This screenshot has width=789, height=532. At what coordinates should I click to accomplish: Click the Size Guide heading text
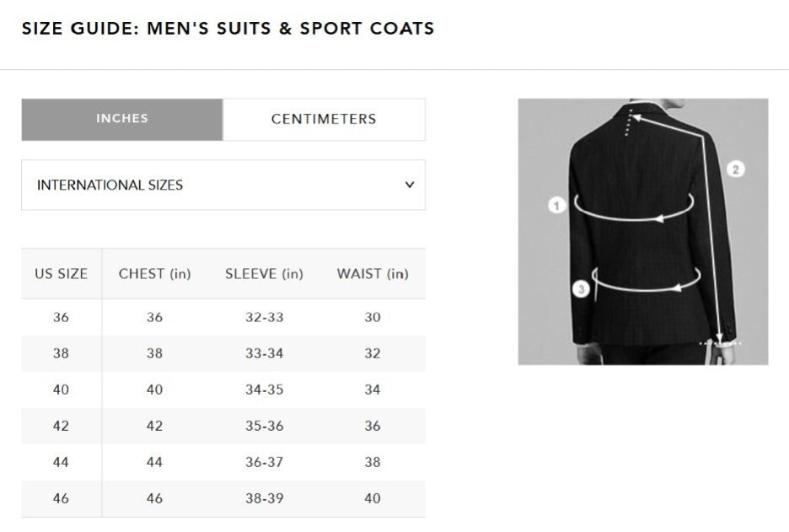point(228,28)
